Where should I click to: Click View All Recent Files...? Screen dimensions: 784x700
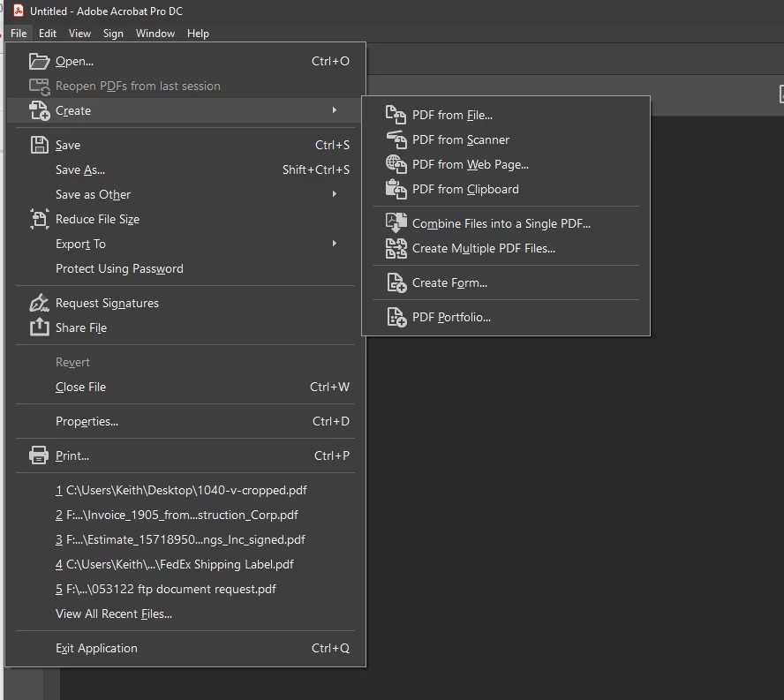(185, 613)
